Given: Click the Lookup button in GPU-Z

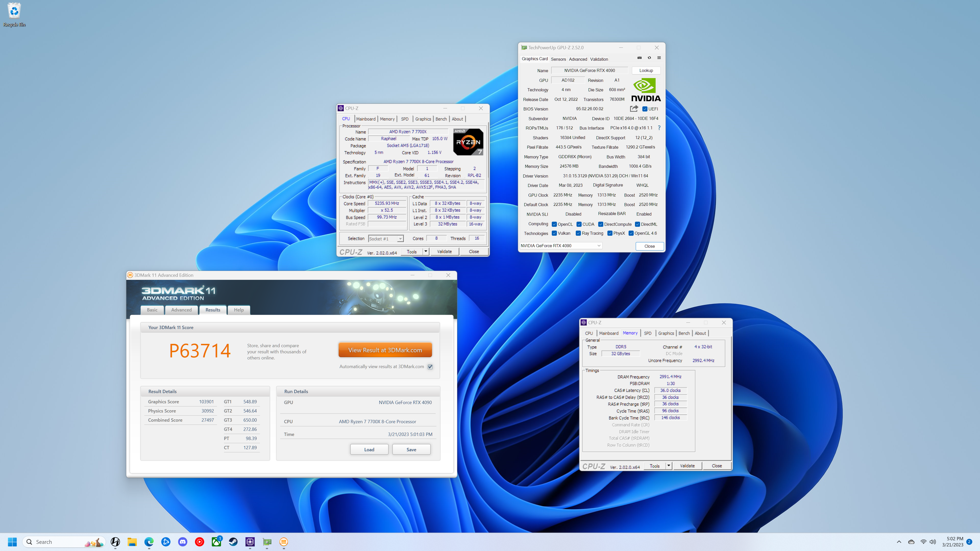Looking at the screenshot, I should [646, 70].
